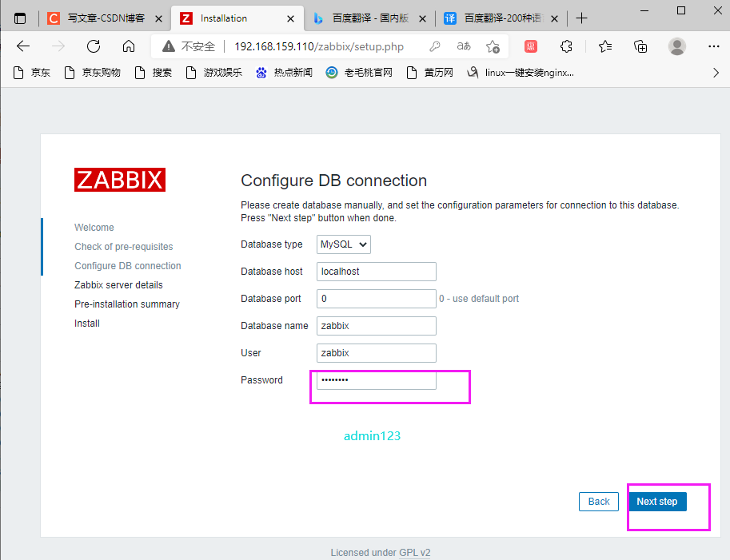Click the Database port field
Screen dimensions: 730x560
(x=376, y=299)
